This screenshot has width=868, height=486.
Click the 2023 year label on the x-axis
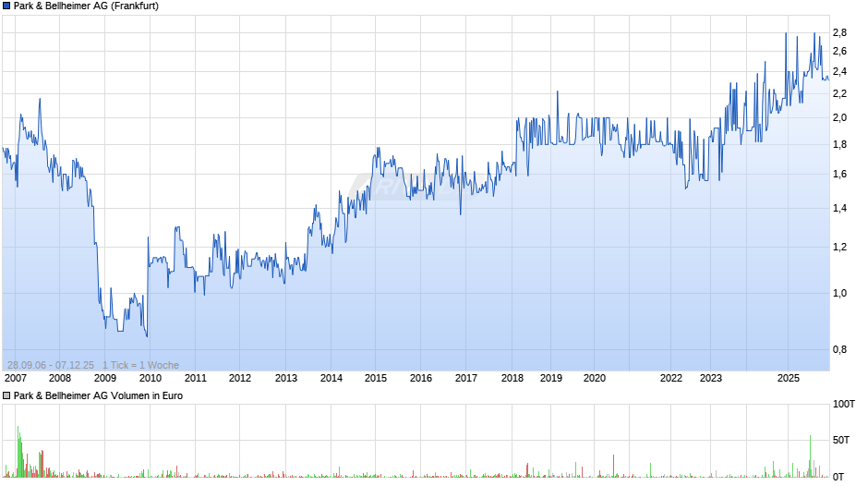711,378
